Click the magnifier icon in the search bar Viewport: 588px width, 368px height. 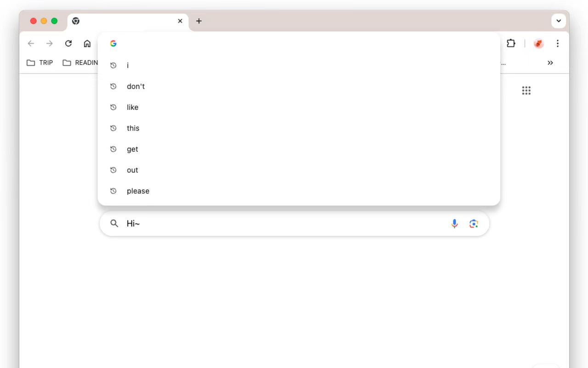click(114, 223)
